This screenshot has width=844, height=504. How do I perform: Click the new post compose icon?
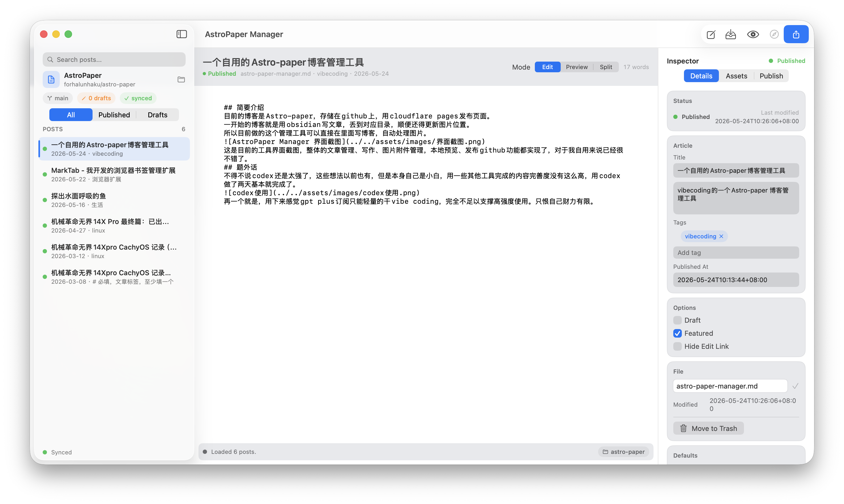tap(711, 34)
